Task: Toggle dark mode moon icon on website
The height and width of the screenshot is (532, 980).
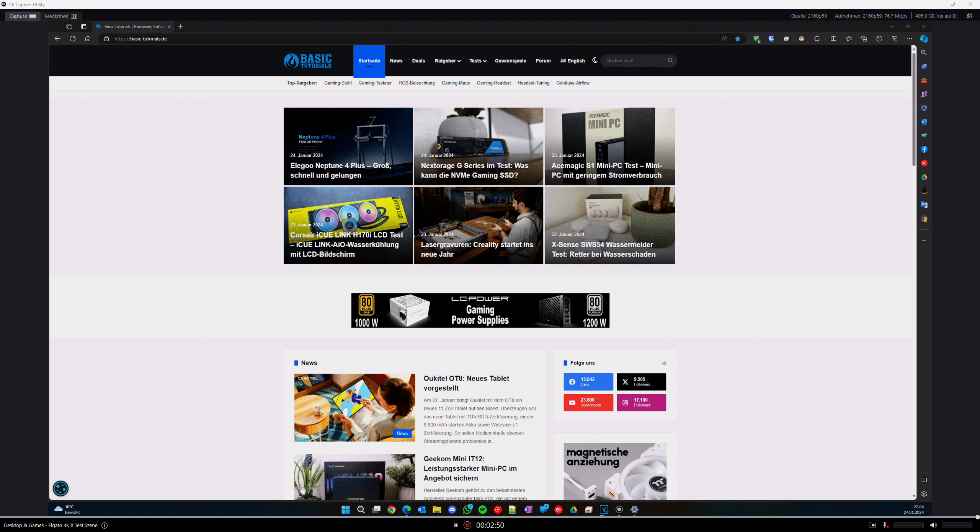Action: [x=595, y=60]
